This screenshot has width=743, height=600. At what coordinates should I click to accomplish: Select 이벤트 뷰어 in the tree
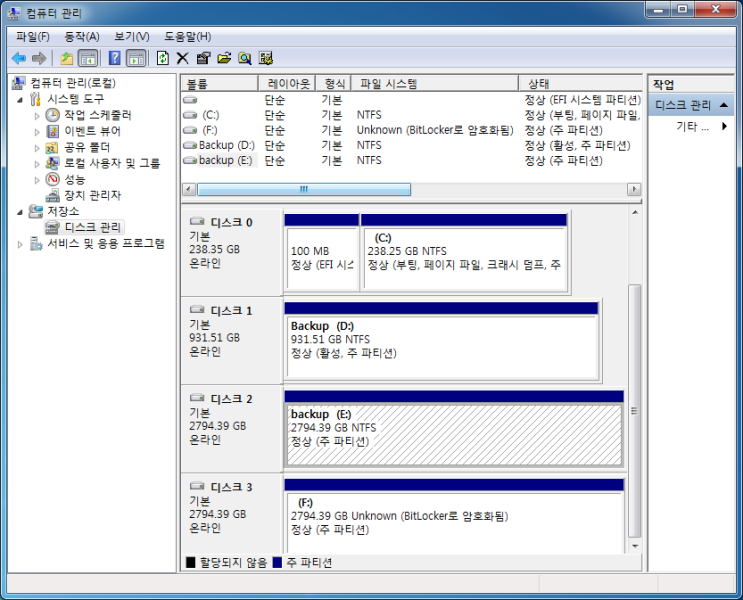[x=92, y=131]
